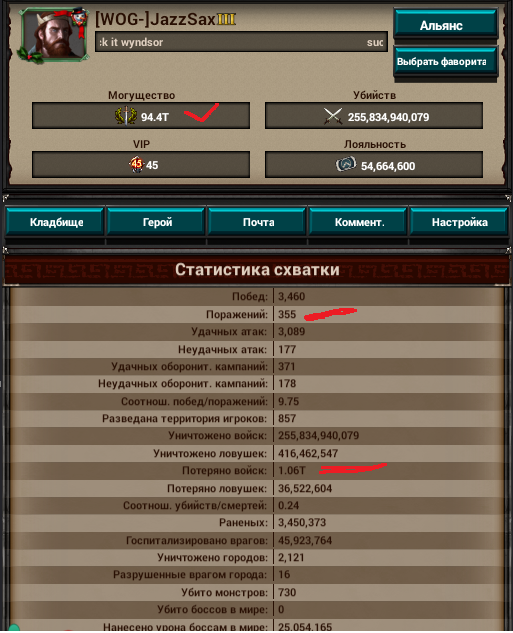
Task: Open the Настройка tab
Action: coord(459,222)
